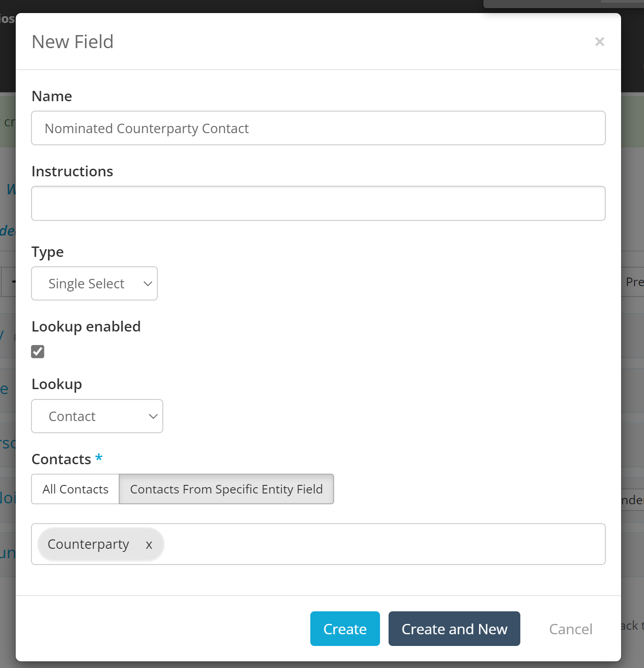Uncheck the Lookup enabled checkbox

(38, 351)
